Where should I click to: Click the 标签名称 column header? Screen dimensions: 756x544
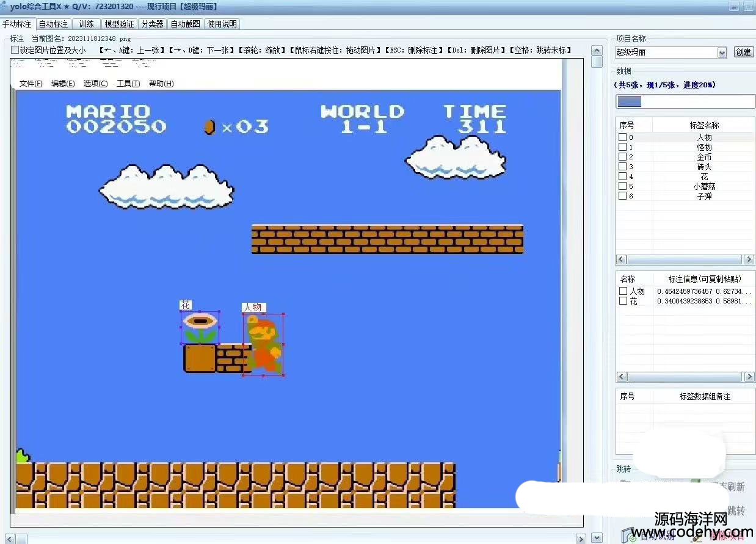(x=704, y=125)
